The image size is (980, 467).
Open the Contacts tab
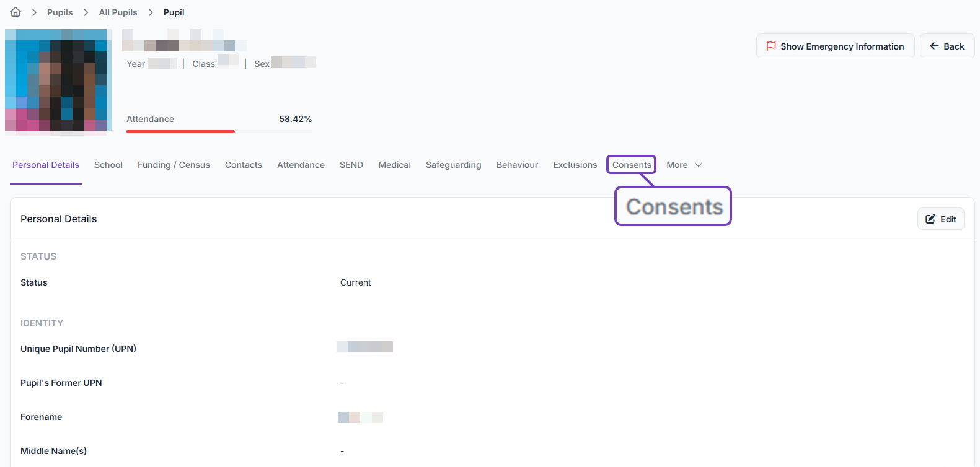click(243, 165)
